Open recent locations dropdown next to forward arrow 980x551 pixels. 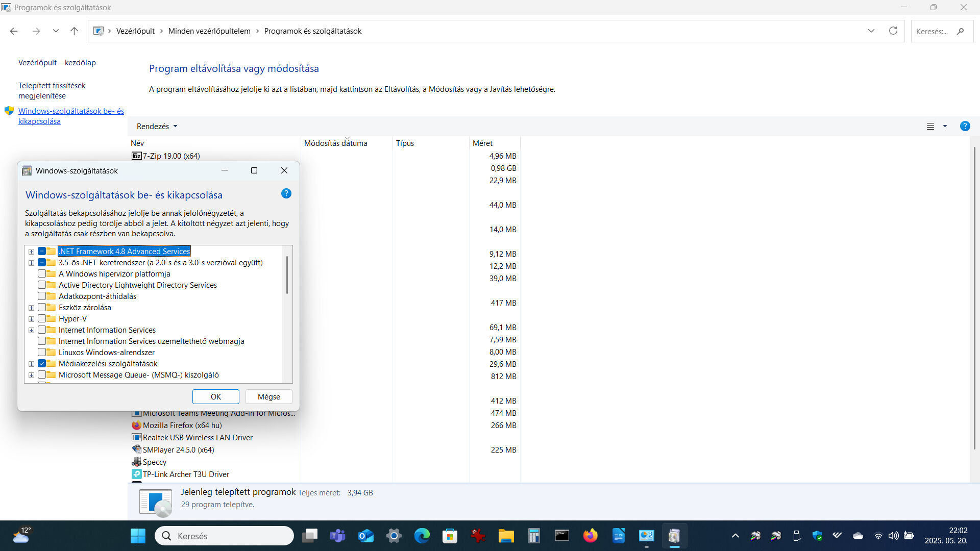(x=56, y=31)
